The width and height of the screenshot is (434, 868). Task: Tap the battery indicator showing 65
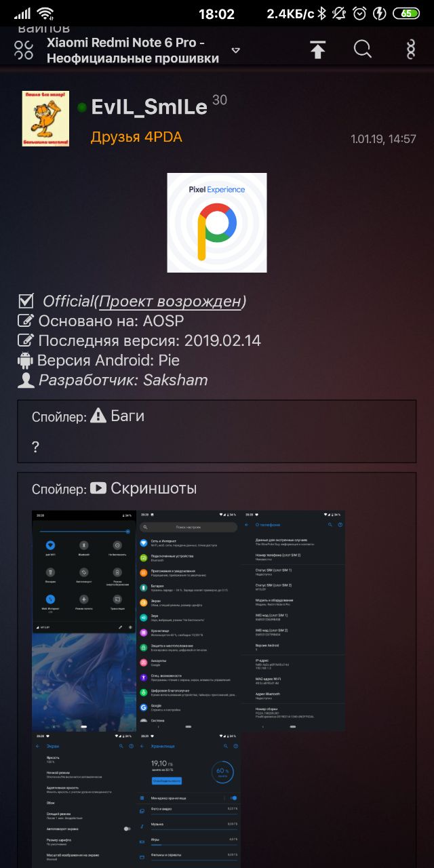[406, 13]
